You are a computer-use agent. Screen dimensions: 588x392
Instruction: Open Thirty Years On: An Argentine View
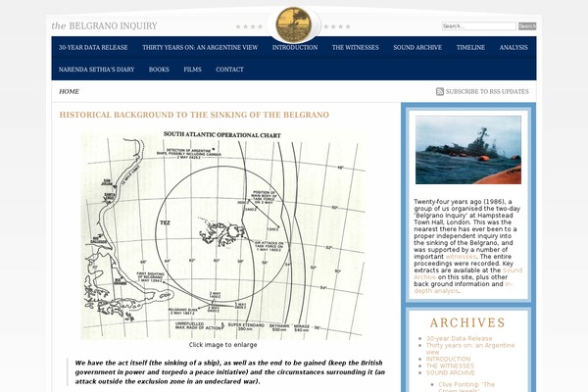tap(200, 48)
